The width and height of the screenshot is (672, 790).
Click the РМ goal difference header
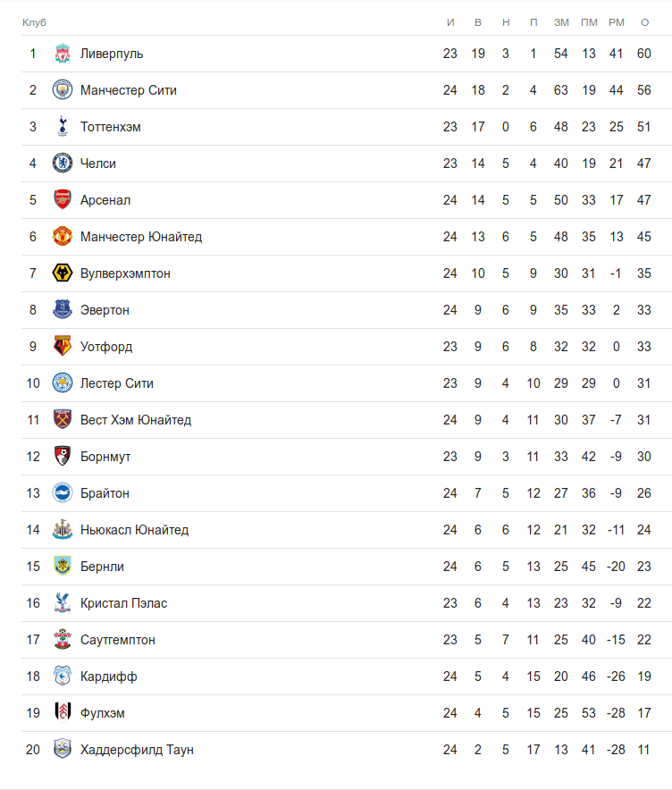[x=617, y=22]
